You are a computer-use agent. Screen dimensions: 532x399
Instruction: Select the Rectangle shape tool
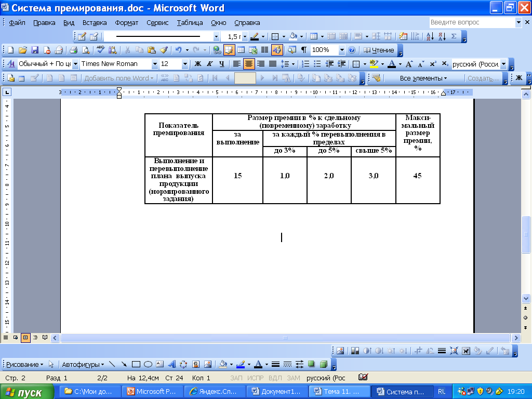pos(136,364)
